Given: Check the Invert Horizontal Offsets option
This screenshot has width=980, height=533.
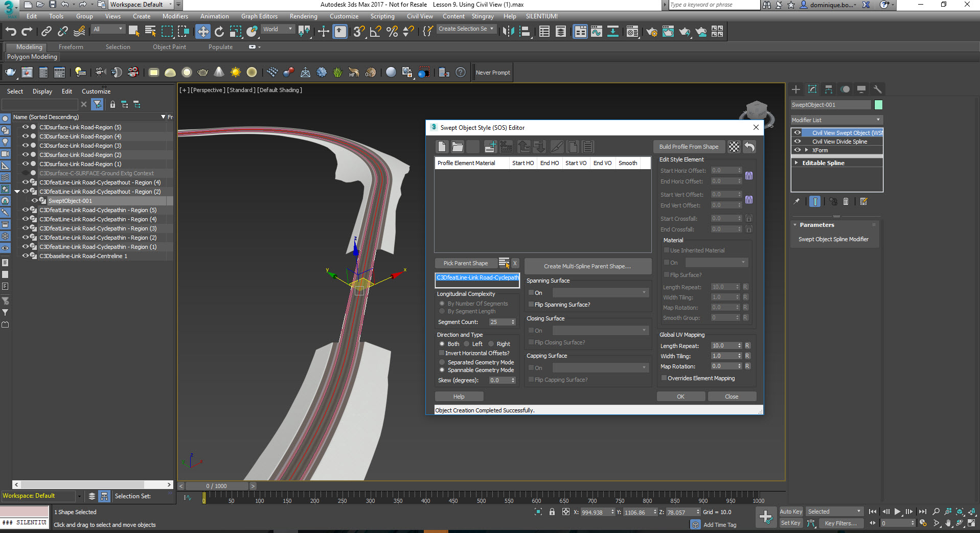Looking at the screenshot, I should point(442,353).
